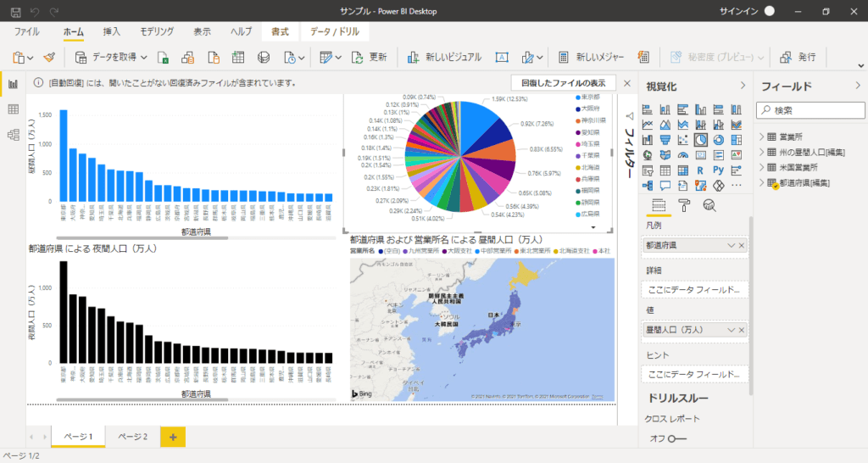The height and width of the screenshot is (463, 868).
Task: Select the area chart visualization icon
Action: [x=665, y=126]
